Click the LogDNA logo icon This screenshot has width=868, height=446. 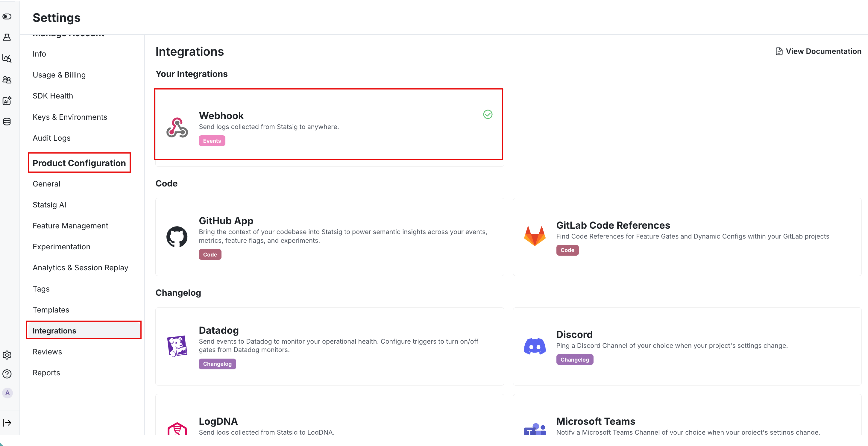click(x=177, y=428)
